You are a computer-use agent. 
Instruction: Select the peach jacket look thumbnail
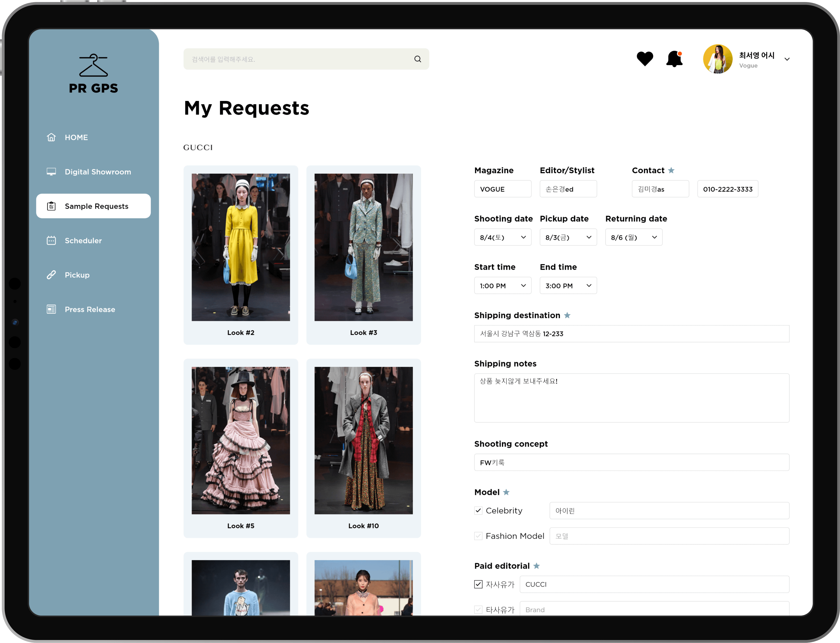point(364,588)
